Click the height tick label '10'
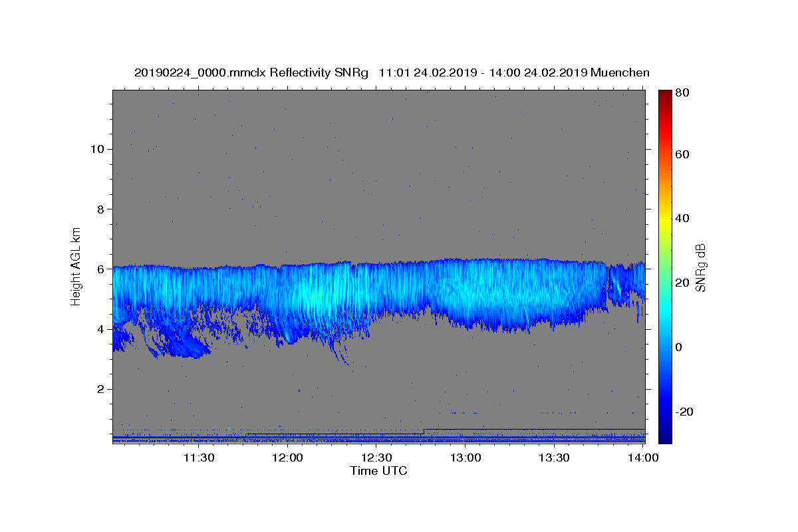 pos(96,149)
